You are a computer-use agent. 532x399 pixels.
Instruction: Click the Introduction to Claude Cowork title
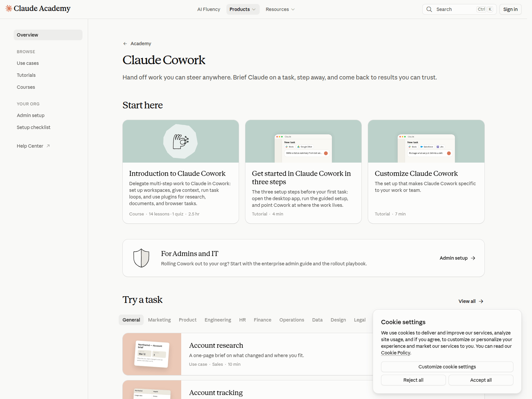pyautogui.click(x=177, y=174)
